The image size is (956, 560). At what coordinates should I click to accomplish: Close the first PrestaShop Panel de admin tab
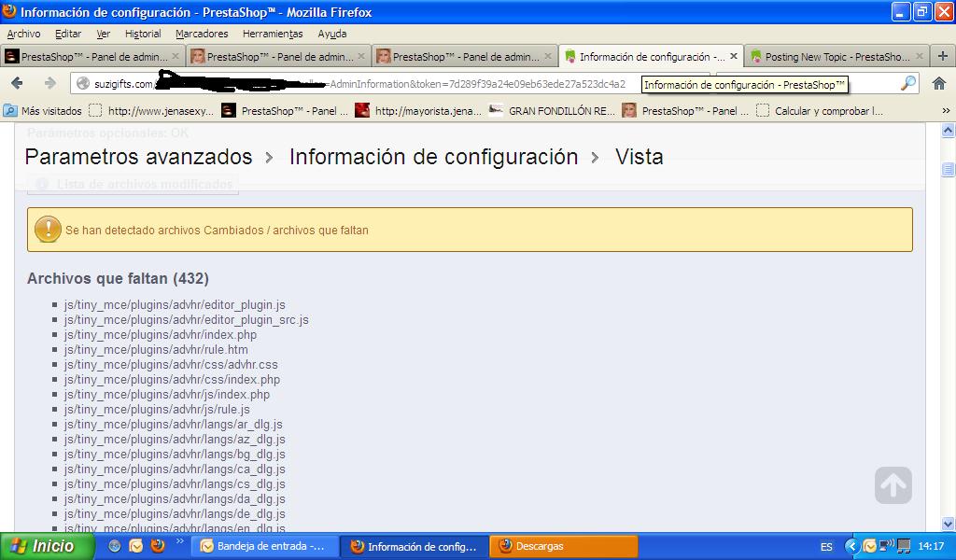click(x=176, y=56)
